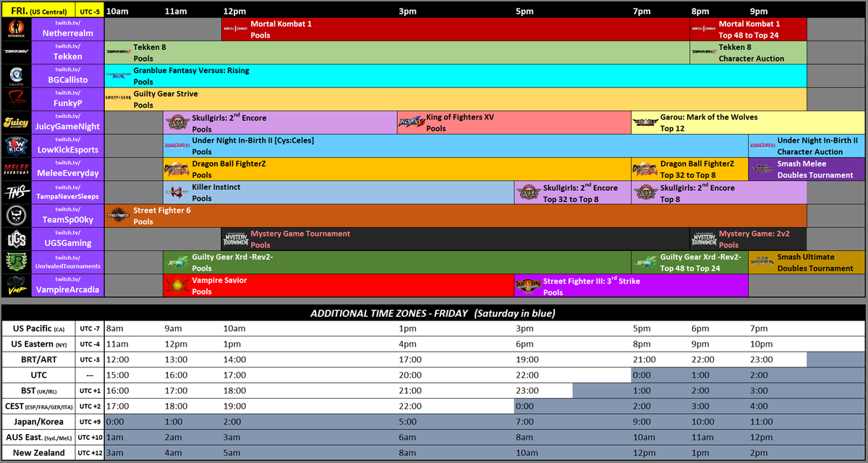Click the Mortal Kombat 1 Pools game logo
Screen dimensions: 868x463
pos(236,29)
